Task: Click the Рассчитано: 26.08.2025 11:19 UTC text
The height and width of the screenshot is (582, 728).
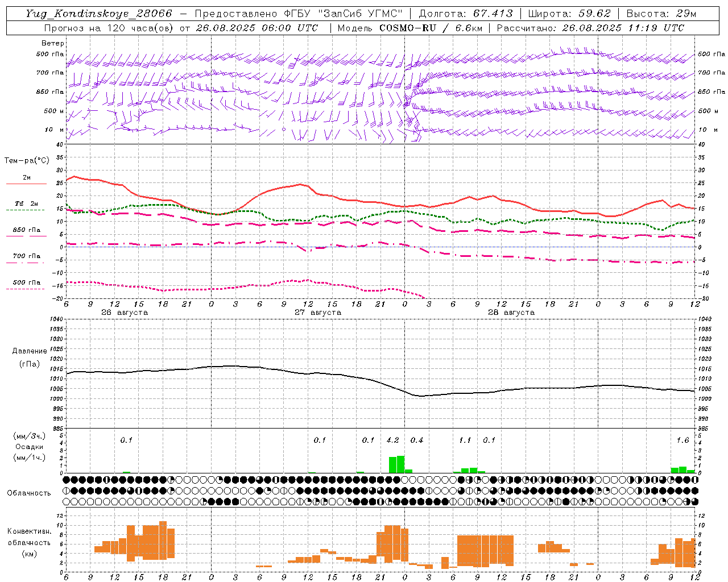Action: (x=590, y=28)
